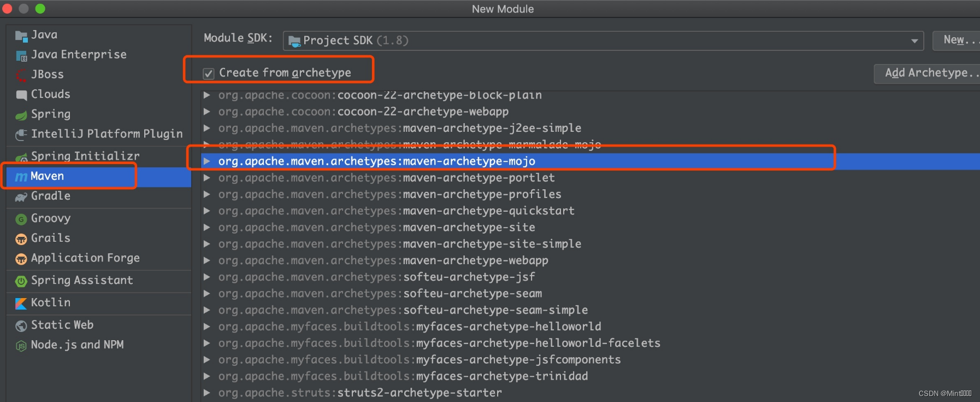Select Java module type
The image size is (980, 402).
99,35
